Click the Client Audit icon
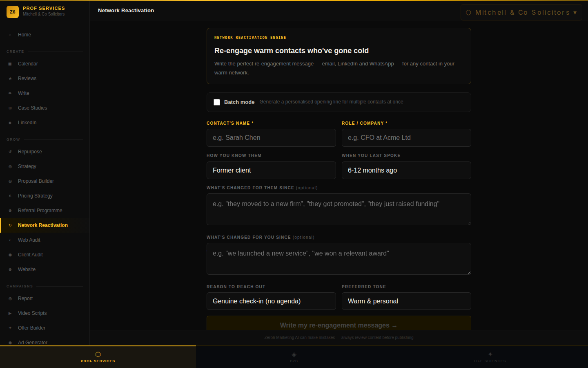 pos(10,255)
